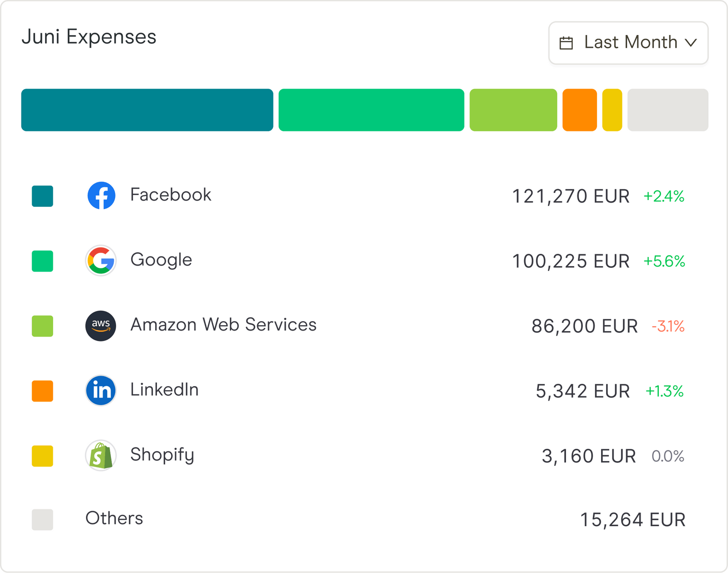Click the calendar icon in the date selector

coord(566,42)
